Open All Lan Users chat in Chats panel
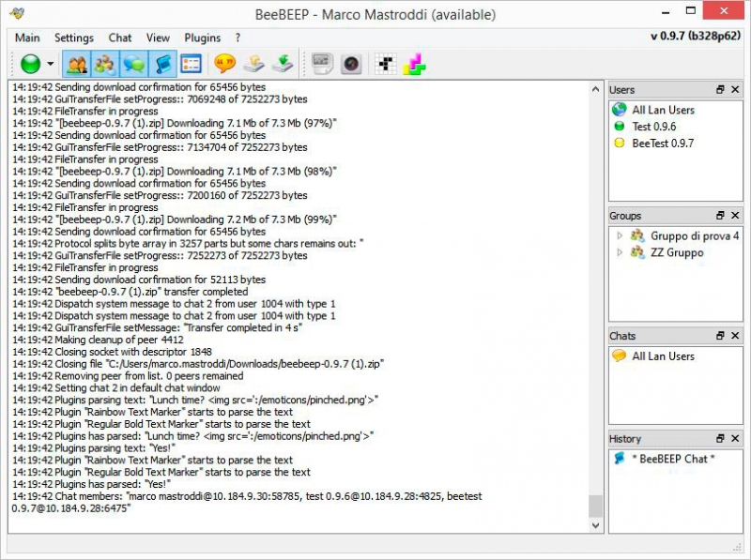The height and width of the screenshot is (560, 751). click(663, 356)
